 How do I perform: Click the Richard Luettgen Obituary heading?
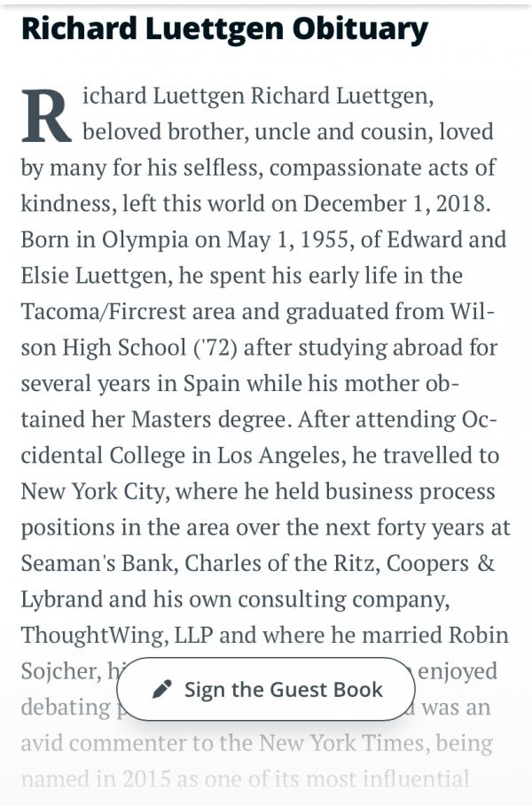tap(224, 29)
